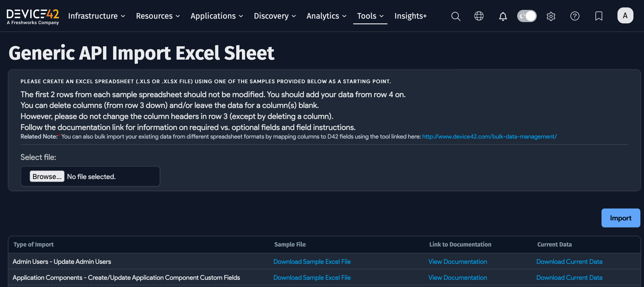Click the blue Import button
Screen dimensions: 644x287
[x=620, y=218]
